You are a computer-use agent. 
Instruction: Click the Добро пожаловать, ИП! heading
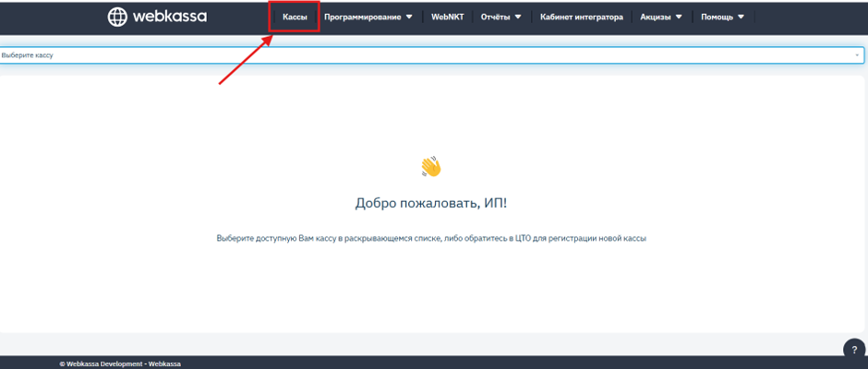pos(431,203)
